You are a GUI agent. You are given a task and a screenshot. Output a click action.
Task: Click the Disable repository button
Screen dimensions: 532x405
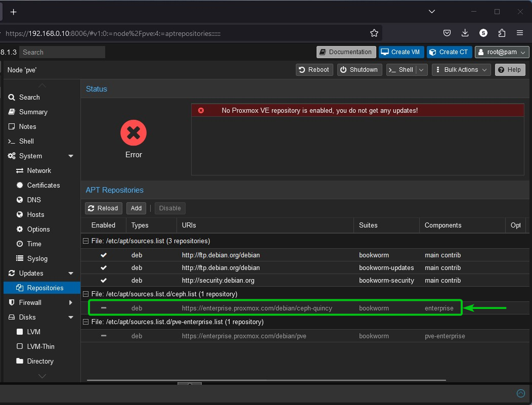pyautogui.click(x=170, y=208)
